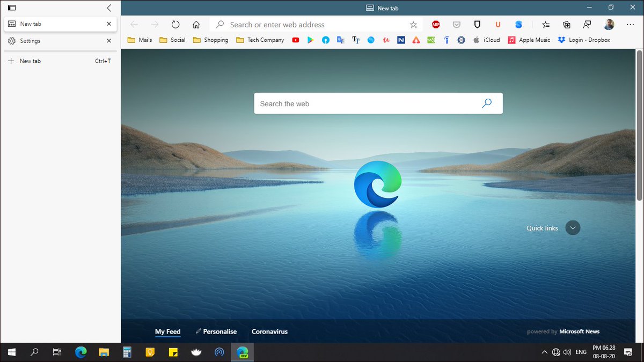Open the Collections icon
The image size is (644, 362).
(567, 25)
